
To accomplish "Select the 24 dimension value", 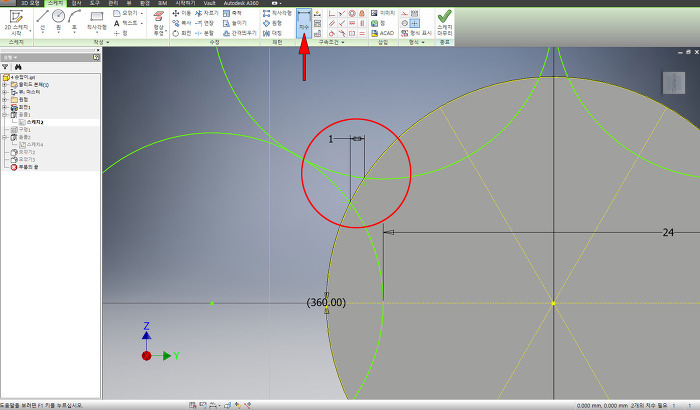I will pos(668,232).
